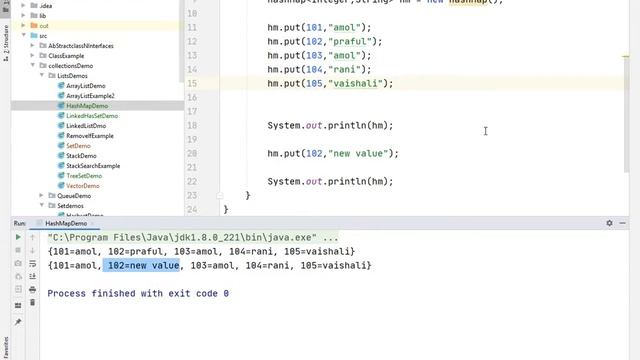Click hm.put(102,"praful") line
The height and width of the screenshot is (360, 640).
click(324, 41)
